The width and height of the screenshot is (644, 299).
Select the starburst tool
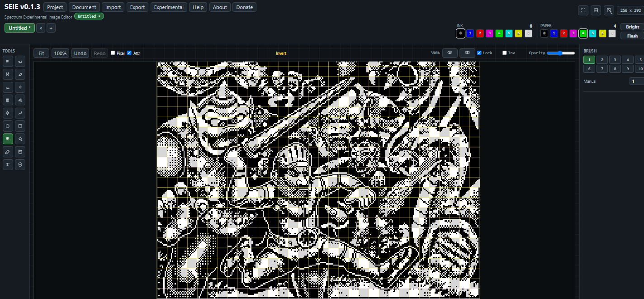[x=20, y=100]
